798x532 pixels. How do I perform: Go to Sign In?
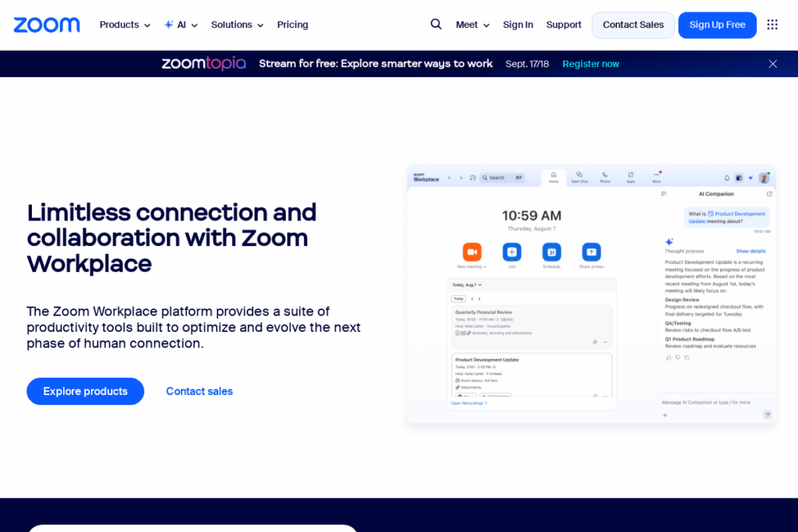pos(518,25)
